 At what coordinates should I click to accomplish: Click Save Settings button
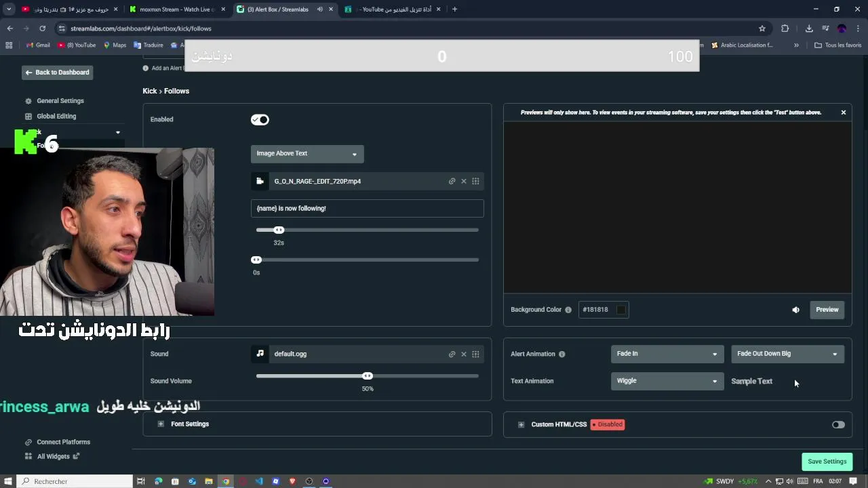(827, 462)
